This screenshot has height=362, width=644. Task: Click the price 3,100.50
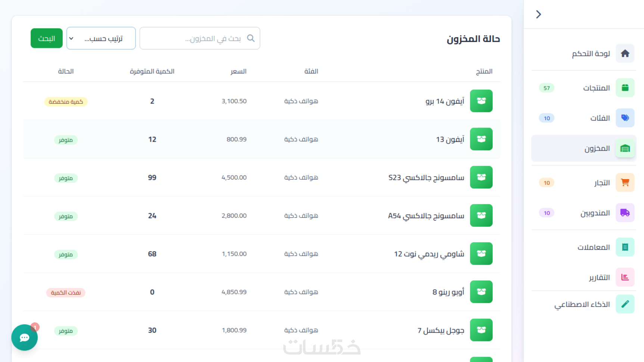click(234, 101)
